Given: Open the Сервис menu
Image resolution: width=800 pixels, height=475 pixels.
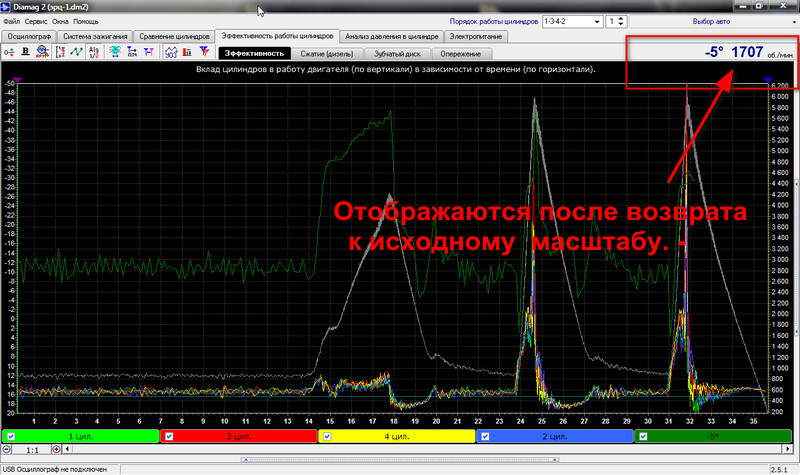Looking at the screenshot, I should pyautogui.click(x=36, y=22).
